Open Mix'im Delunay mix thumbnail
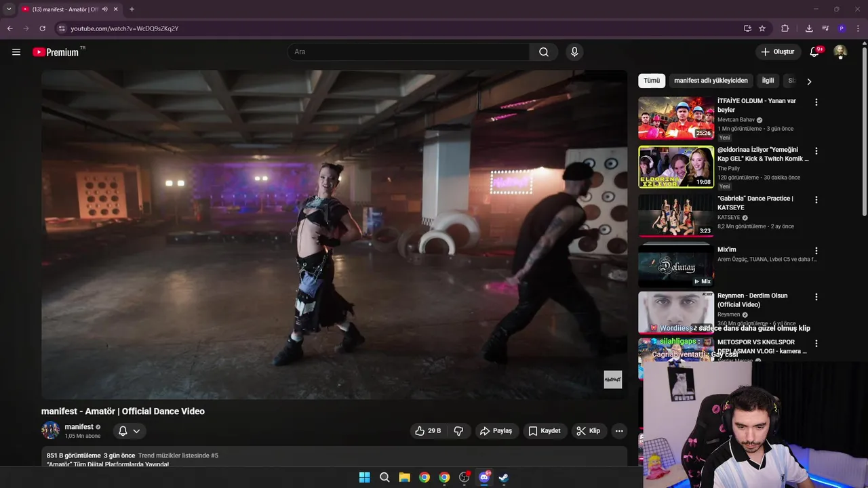Screen dimensions: 868x488 point(676,266)
